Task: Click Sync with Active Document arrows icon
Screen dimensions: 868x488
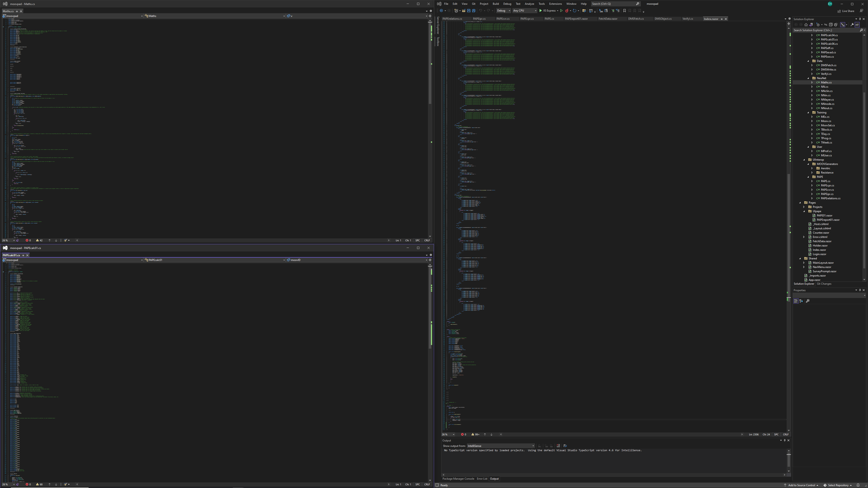Action: point(826,25)
